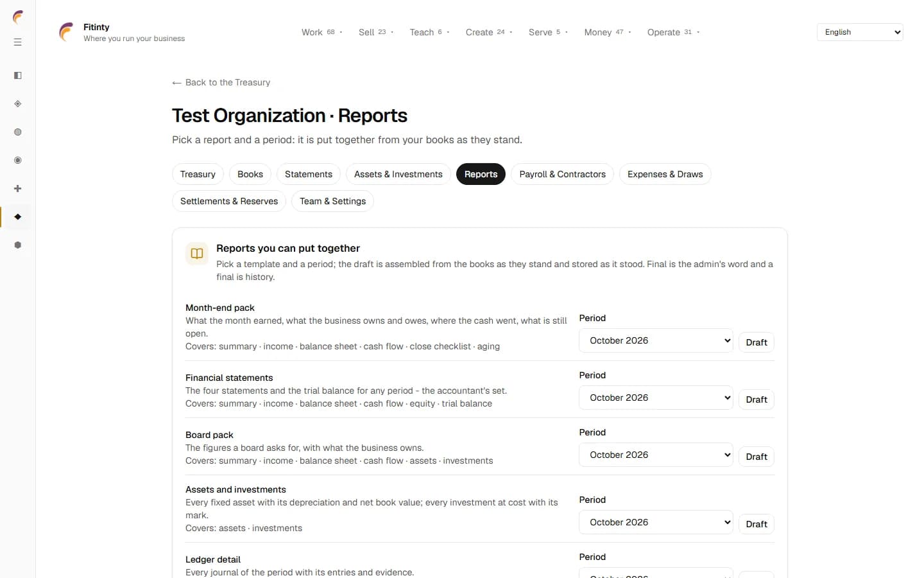Follow the Back to the Treasury link
This screenshot has width=924, height=578.
point(221,82)
